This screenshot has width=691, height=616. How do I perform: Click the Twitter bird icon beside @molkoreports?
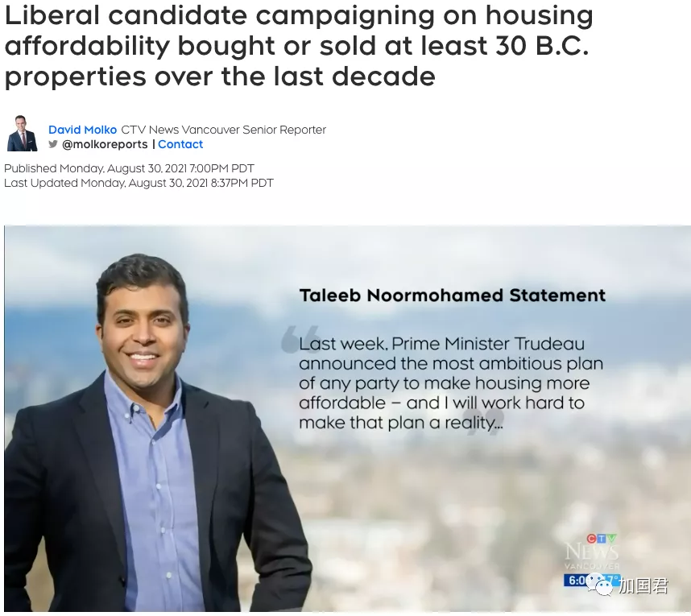[53, 144]
